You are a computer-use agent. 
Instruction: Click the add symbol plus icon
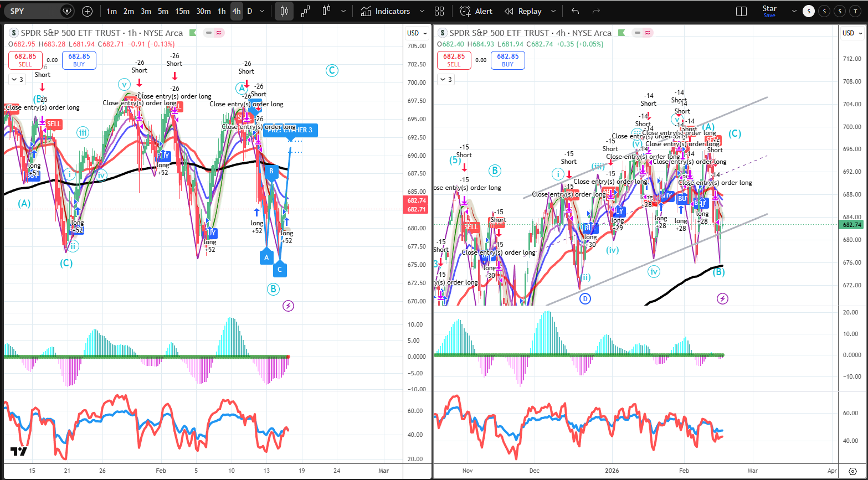pyautogui.click(x=88, y=11)
